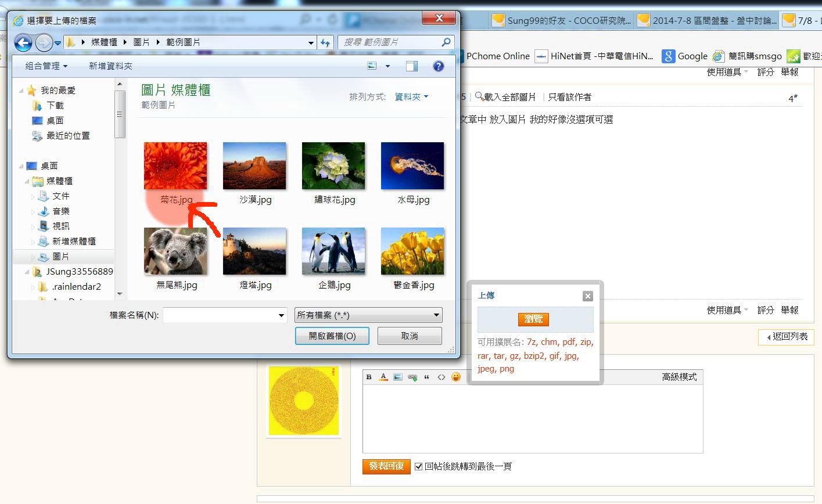This screenshot has height=504, width=822.
Task: Click the 取消 button
Action: point(410,336)
